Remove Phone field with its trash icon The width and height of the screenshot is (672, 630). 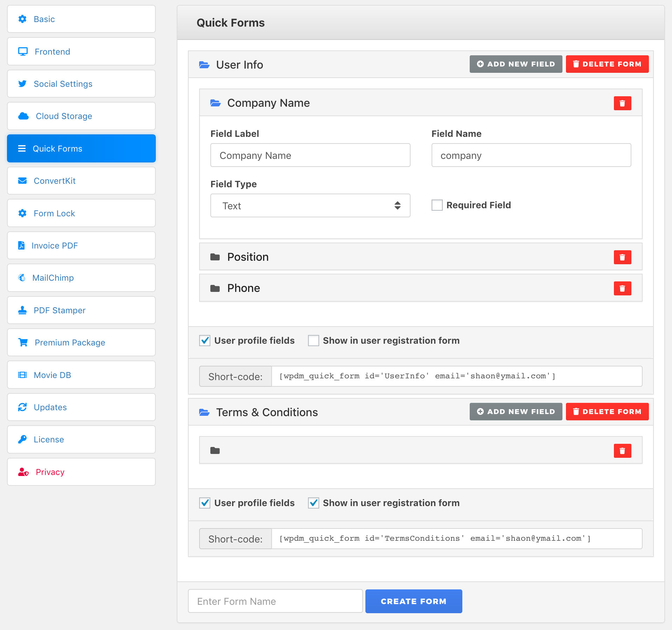tap(622, 288)
